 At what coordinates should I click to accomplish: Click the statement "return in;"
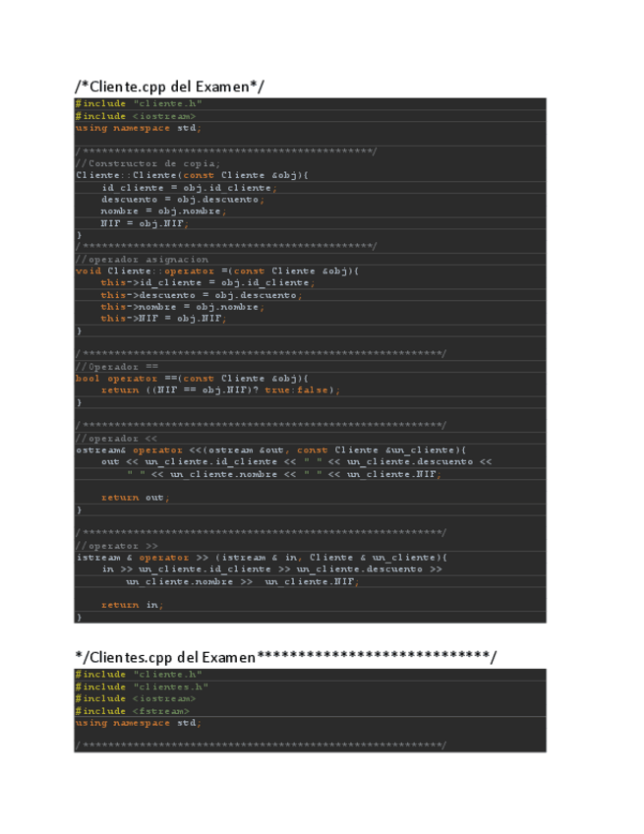132,605
